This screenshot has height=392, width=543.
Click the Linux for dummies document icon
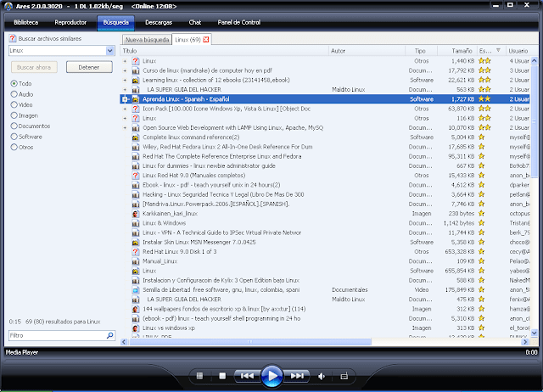point(136,165)
